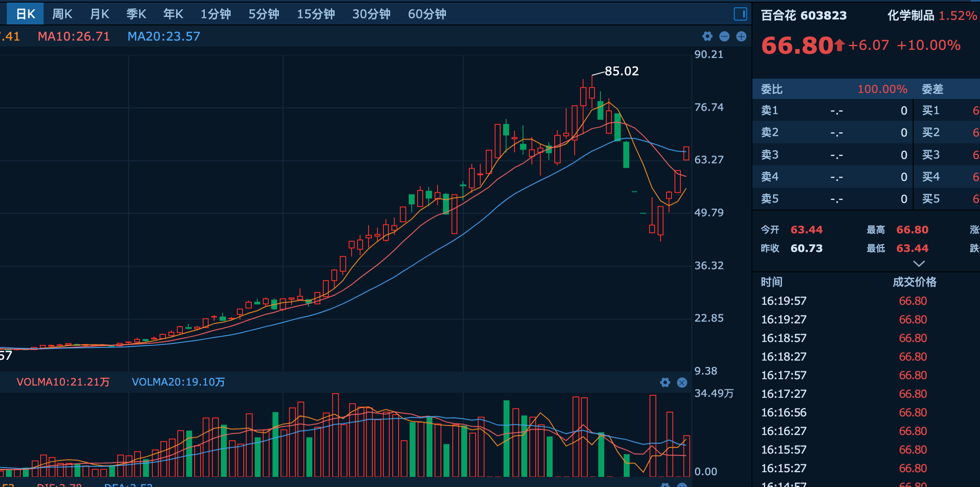Select the 16:17:27 trade row

pos(866,394)
